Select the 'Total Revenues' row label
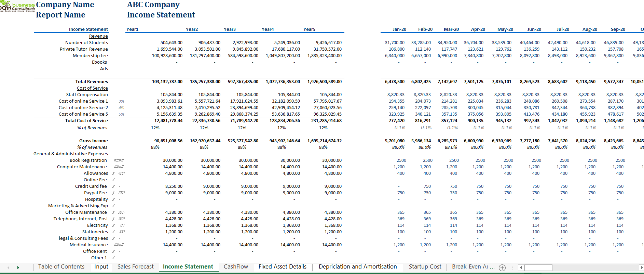The image size is (644, 274). tap(92, 82)
